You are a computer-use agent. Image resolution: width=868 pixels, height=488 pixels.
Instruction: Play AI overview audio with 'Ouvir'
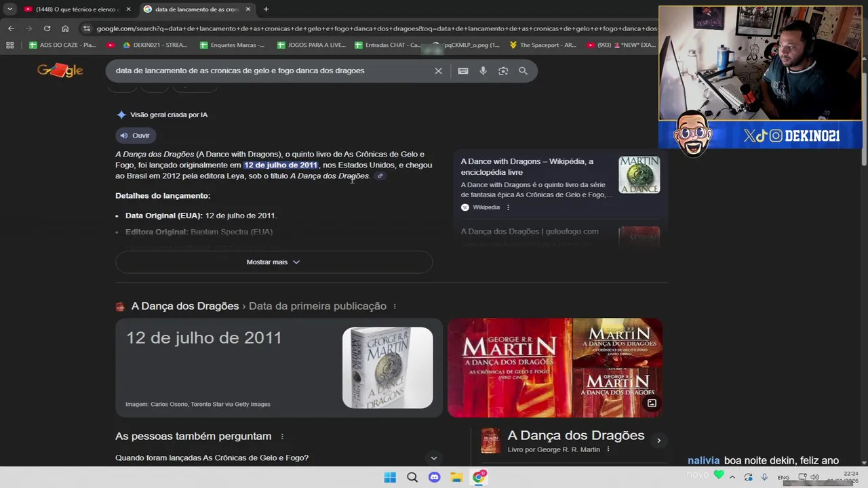pos(135,136)
